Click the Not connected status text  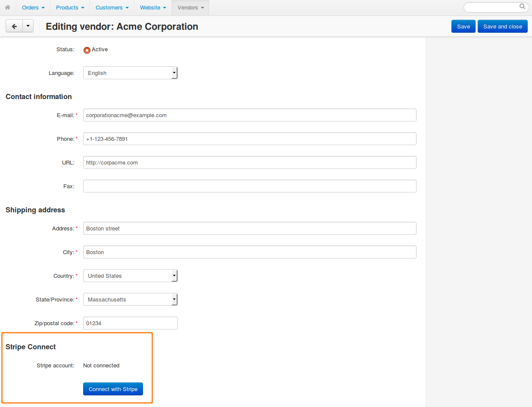click(101, 365)
